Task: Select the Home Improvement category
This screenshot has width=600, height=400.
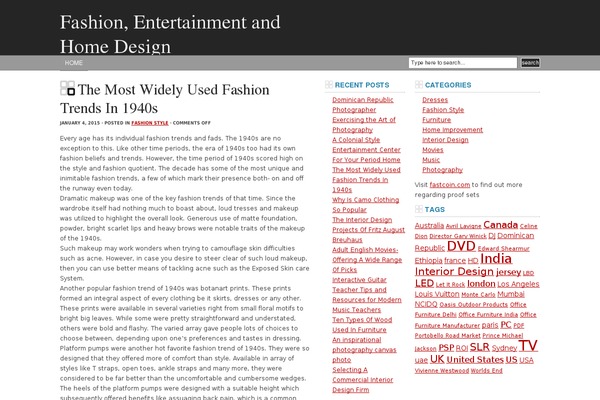Action: 452,129
